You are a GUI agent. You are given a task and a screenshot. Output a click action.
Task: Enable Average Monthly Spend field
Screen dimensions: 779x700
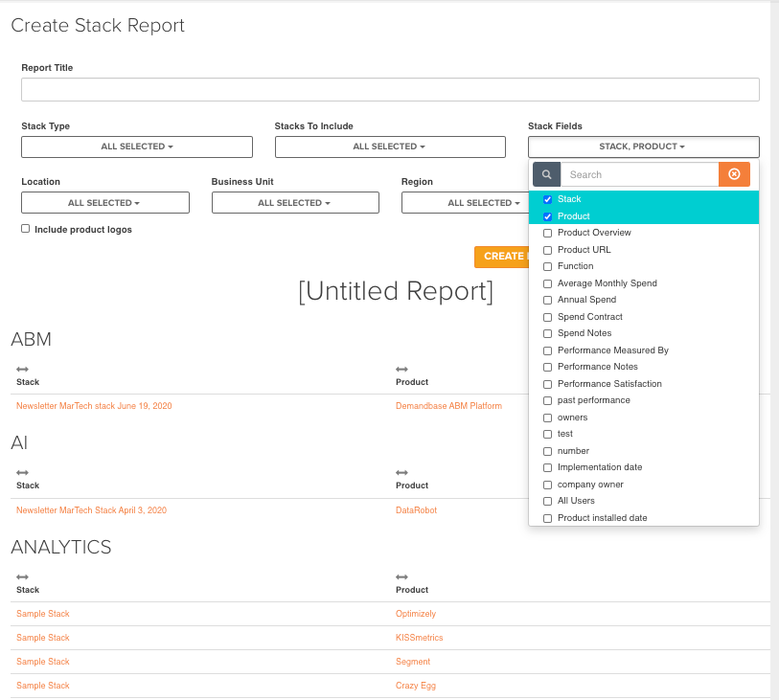(547, 283)
